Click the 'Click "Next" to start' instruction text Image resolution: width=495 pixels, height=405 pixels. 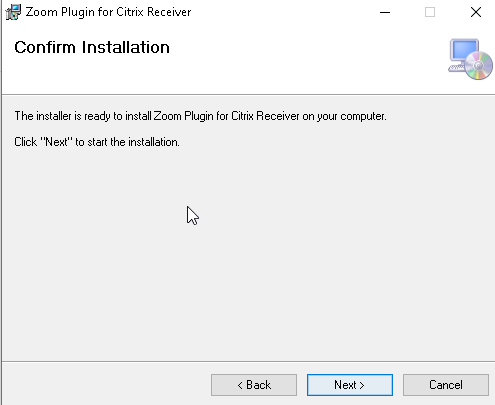[x=97, y=142]
